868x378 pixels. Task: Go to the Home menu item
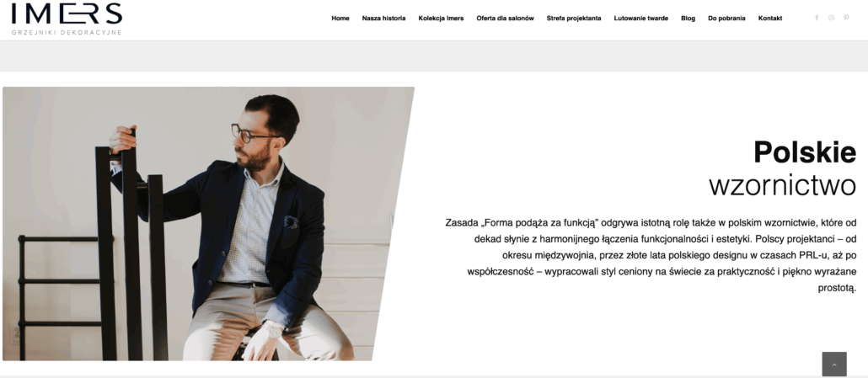340,19
